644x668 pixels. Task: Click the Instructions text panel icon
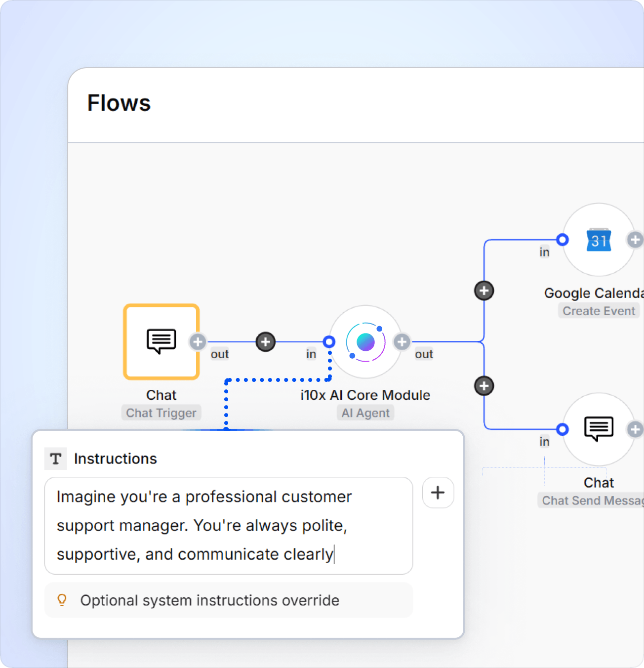[55, 459]
